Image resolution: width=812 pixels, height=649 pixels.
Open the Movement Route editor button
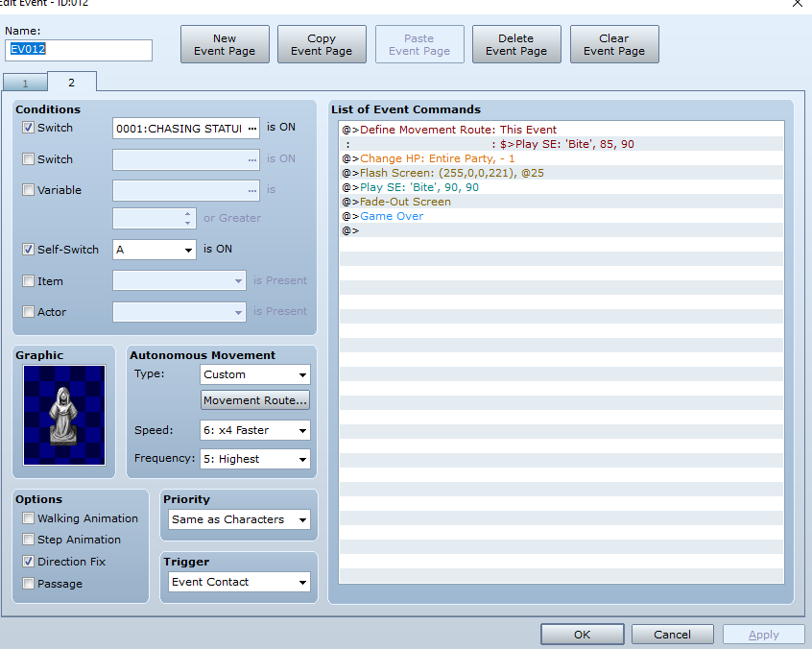254,400
